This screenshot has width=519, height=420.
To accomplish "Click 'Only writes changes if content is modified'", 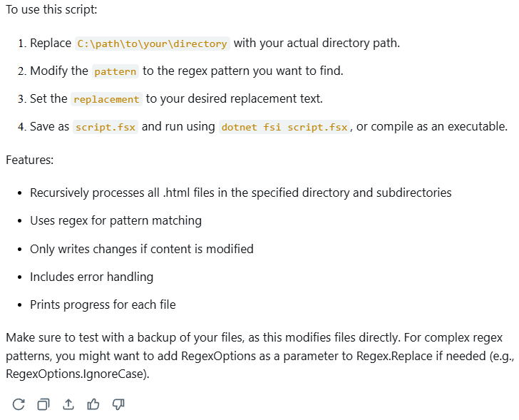I will 142,249.
